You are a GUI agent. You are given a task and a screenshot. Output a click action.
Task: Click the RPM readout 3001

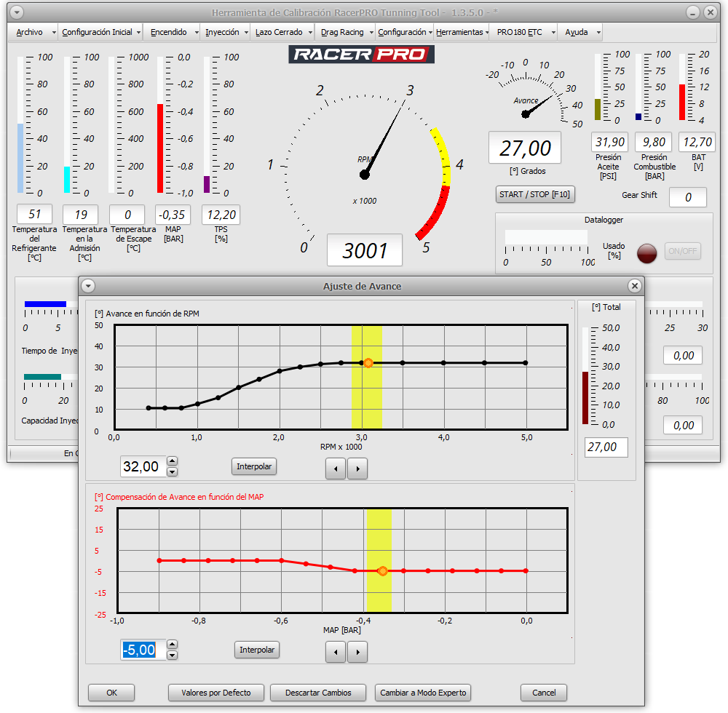point(365,250)
